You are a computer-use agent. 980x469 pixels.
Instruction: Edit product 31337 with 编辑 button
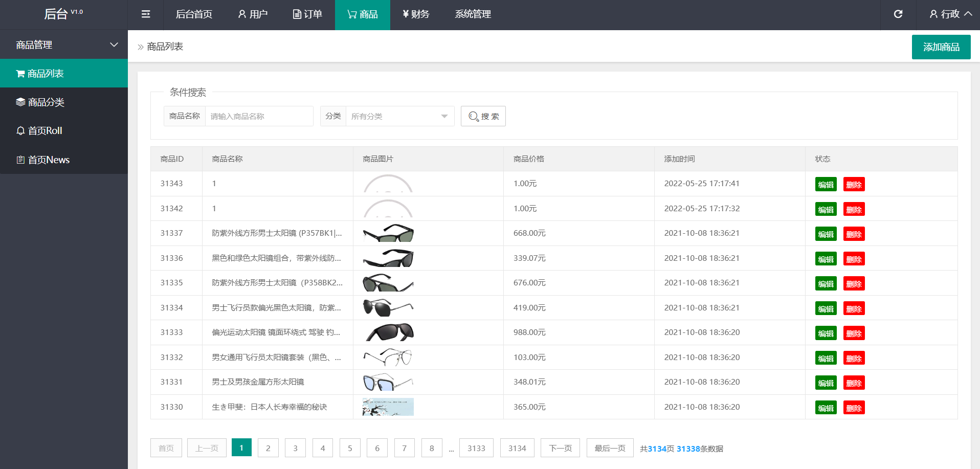[826, 234]
